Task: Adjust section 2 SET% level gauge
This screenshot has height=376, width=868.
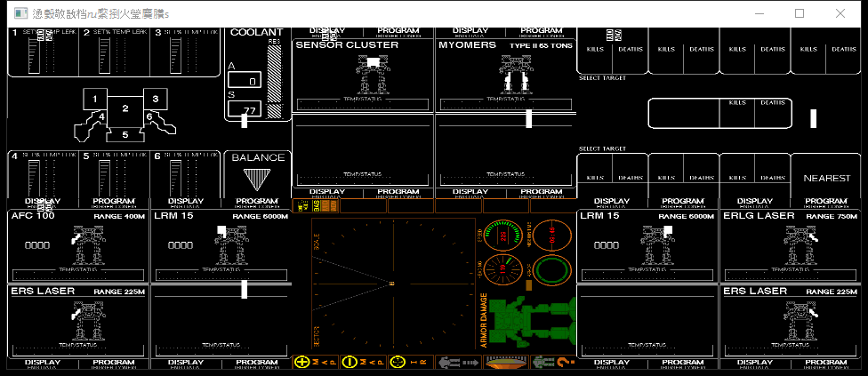Action: pyautogui.click(x=105, y=56)
